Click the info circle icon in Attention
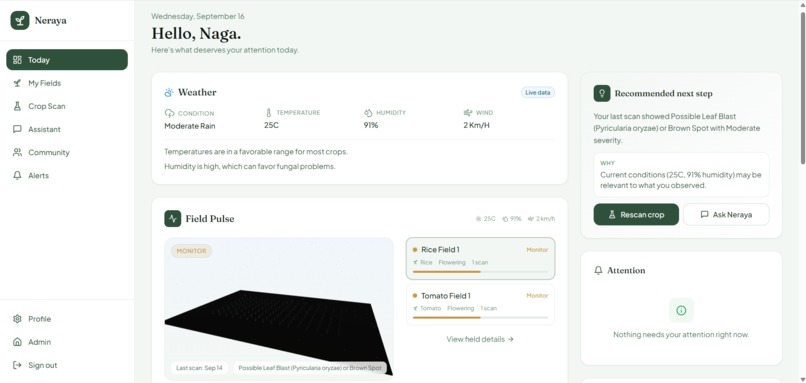The image size is (806, 383). 681,311
